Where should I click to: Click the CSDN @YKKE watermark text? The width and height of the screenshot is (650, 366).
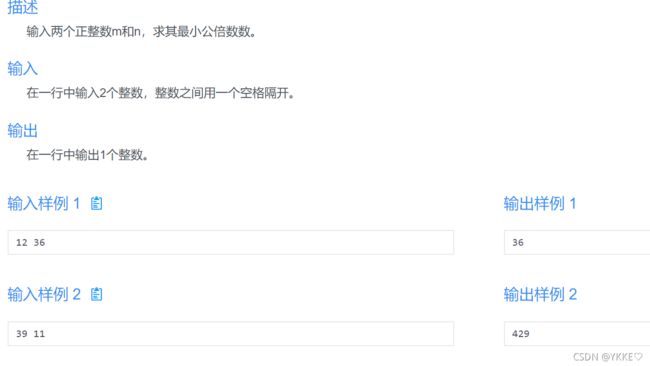click(603, 357)
